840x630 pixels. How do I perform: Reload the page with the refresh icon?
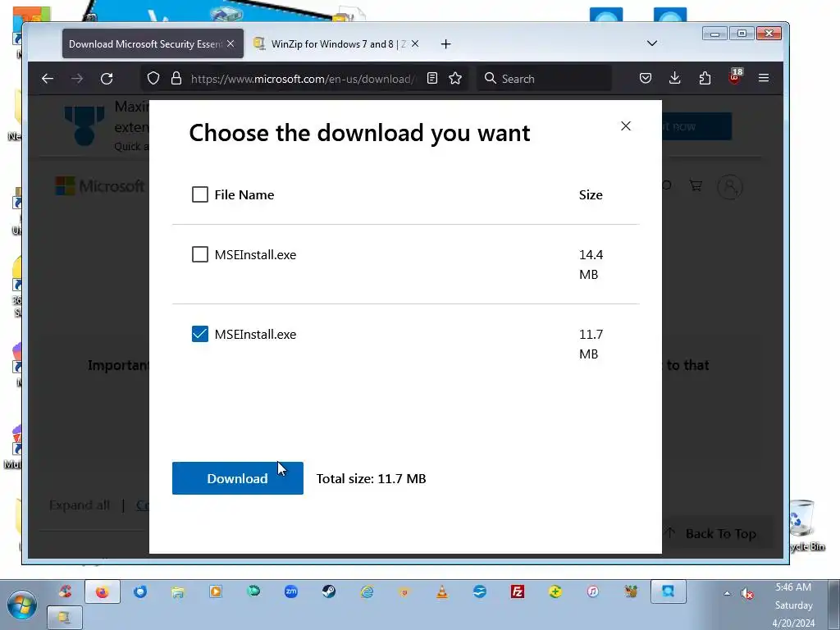click(107, 79)
